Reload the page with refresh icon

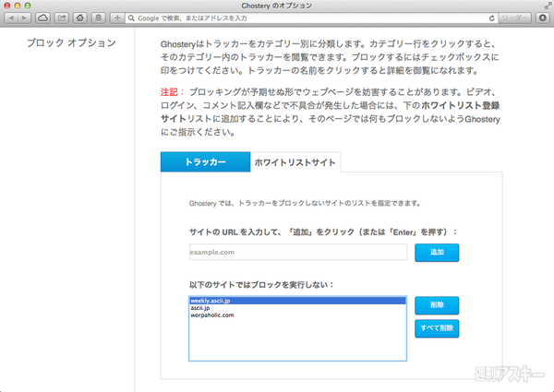(x=491, y=18)
